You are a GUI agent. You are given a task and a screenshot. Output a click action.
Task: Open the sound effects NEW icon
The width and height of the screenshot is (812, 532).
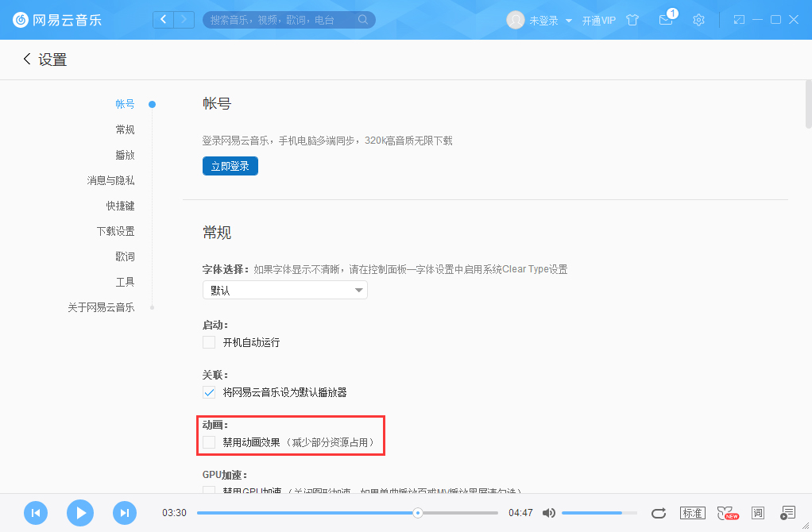coord(725,513)
